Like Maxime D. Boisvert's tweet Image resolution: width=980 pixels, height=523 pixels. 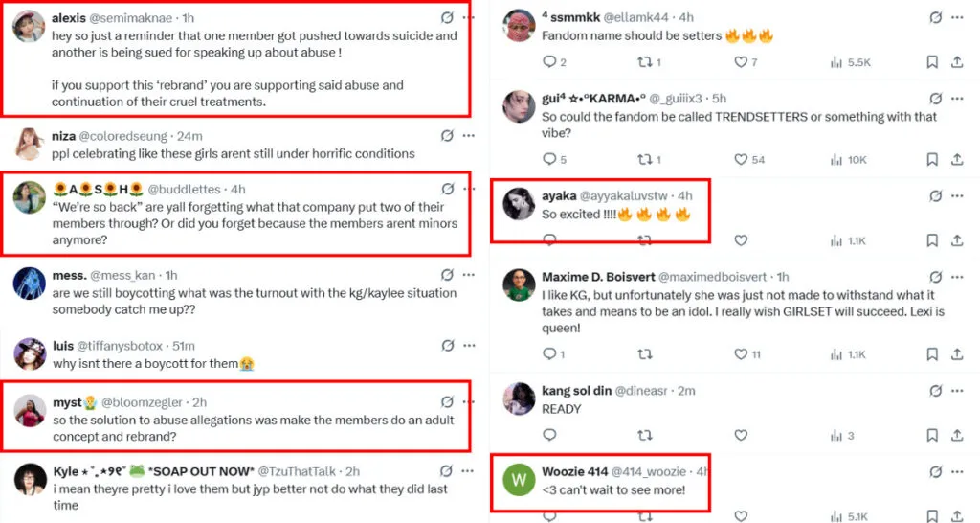coord(741,354)
